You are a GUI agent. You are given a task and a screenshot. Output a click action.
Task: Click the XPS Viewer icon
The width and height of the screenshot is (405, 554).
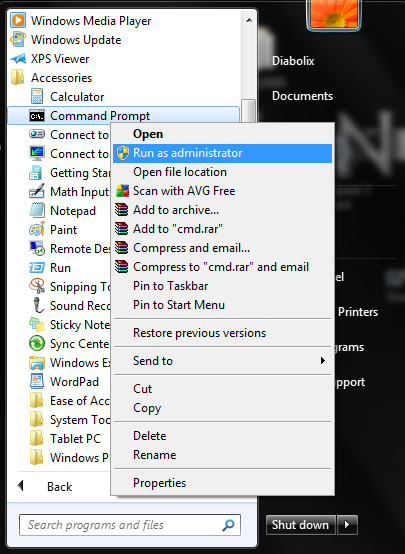pos(18,58)
